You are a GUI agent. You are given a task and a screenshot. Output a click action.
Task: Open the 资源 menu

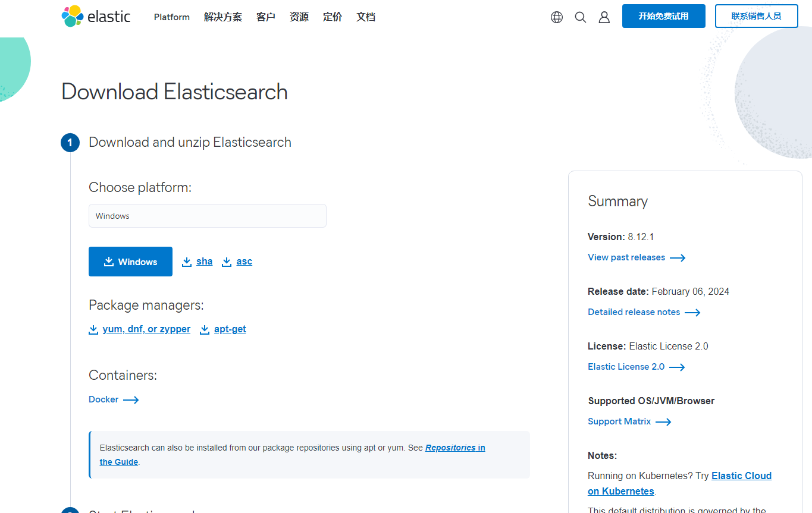[x=299, y=17]
